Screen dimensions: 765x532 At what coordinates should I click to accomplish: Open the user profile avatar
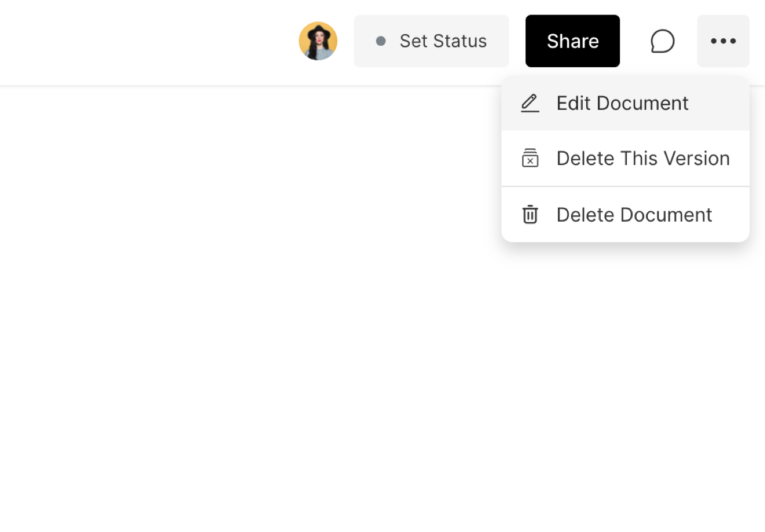pyautogui.click(x=318, y=41)
